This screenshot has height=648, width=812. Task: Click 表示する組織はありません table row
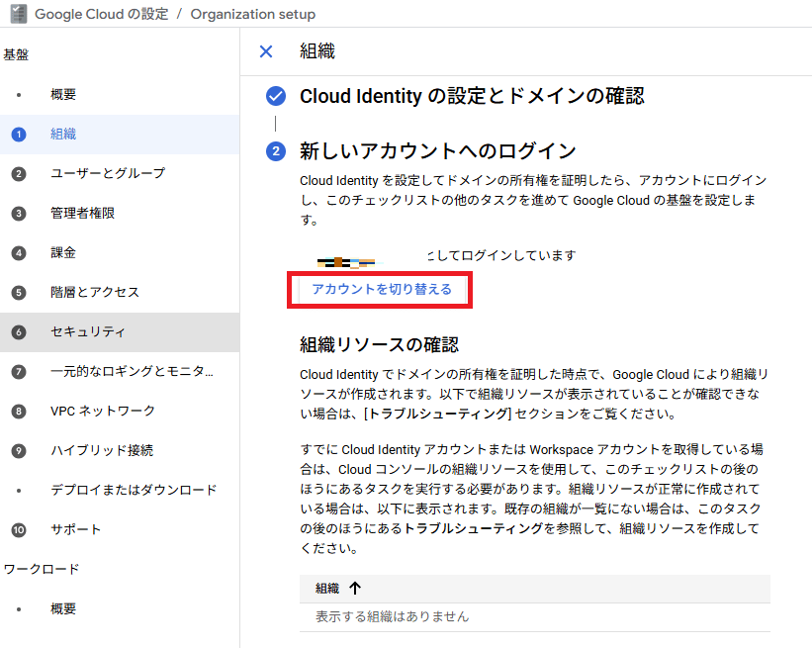pos(535,617)
